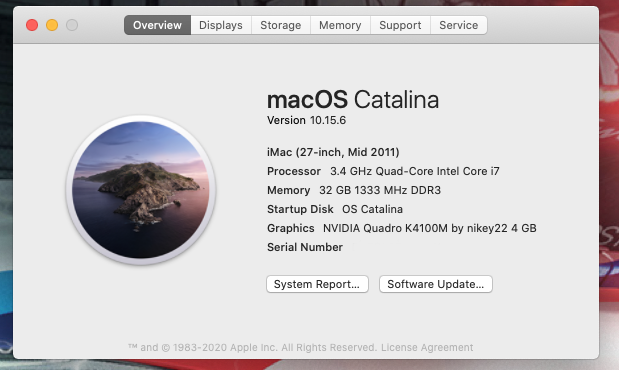Click the Graphics label

click(x=291, y=228)
